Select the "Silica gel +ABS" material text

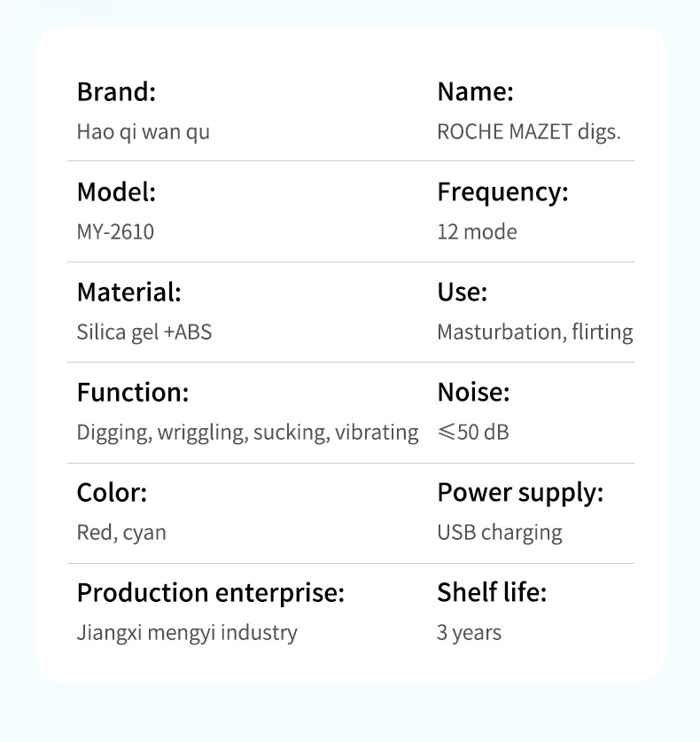144,332
